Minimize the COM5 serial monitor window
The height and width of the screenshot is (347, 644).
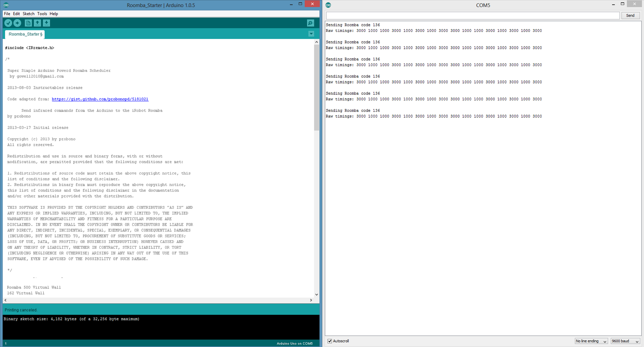pos(613,4)
